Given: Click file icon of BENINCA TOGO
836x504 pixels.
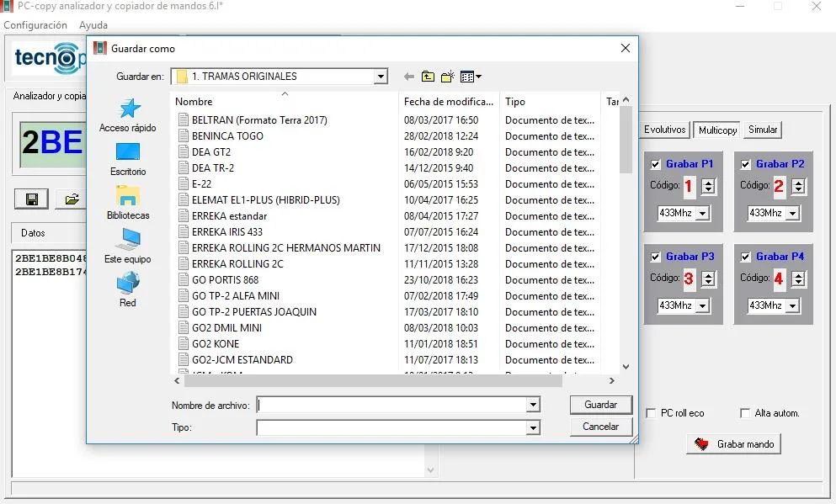Looking at the screenshot, I should [x=184, y=135].
